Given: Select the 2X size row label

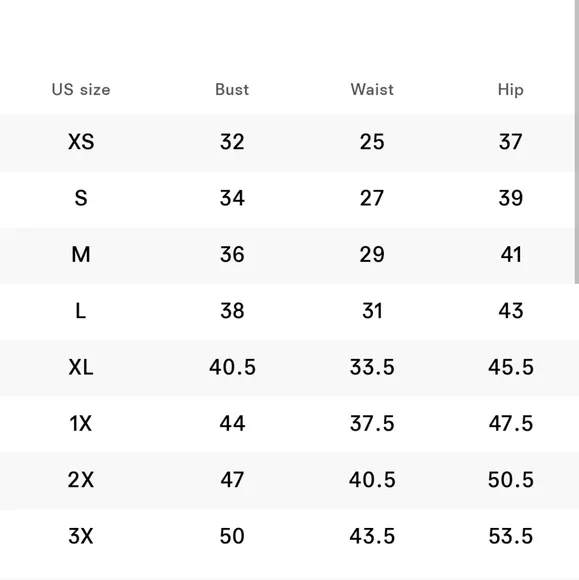Looking at the screenshot, I should [81, 480].
